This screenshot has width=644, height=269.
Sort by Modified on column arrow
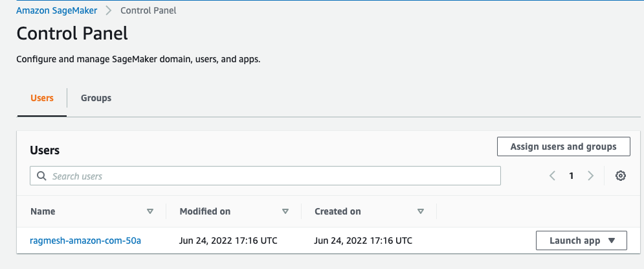pyautogui.click(x=285, y=211)
